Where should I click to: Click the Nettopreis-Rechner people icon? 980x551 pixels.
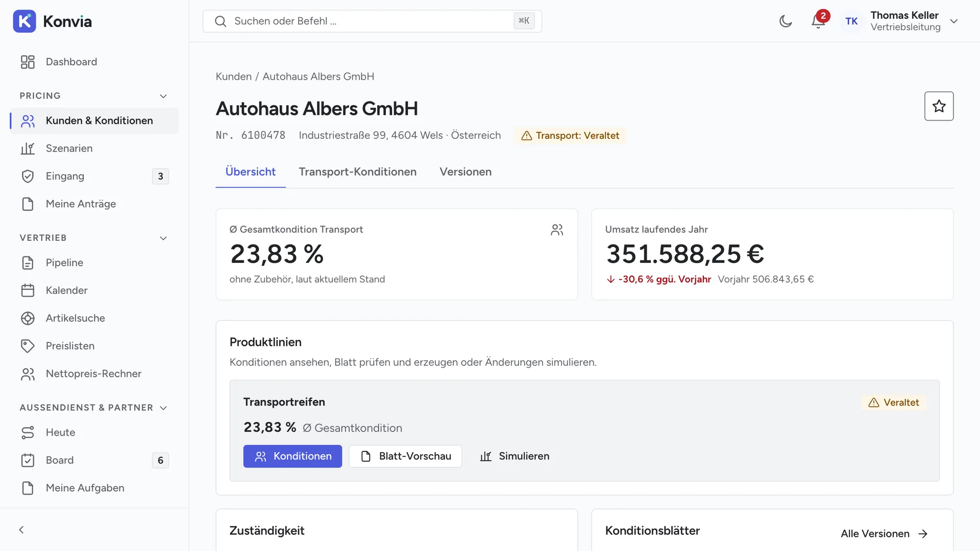pos(28,374)
